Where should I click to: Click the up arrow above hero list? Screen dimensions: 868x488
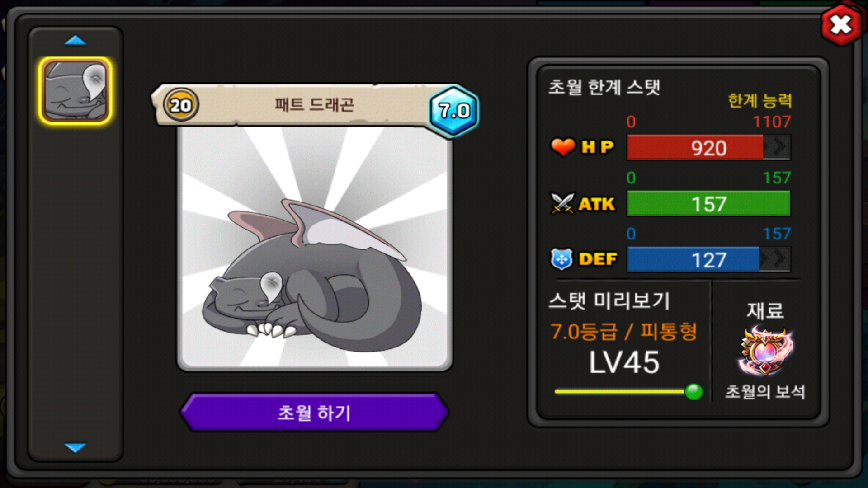(75, 41)
